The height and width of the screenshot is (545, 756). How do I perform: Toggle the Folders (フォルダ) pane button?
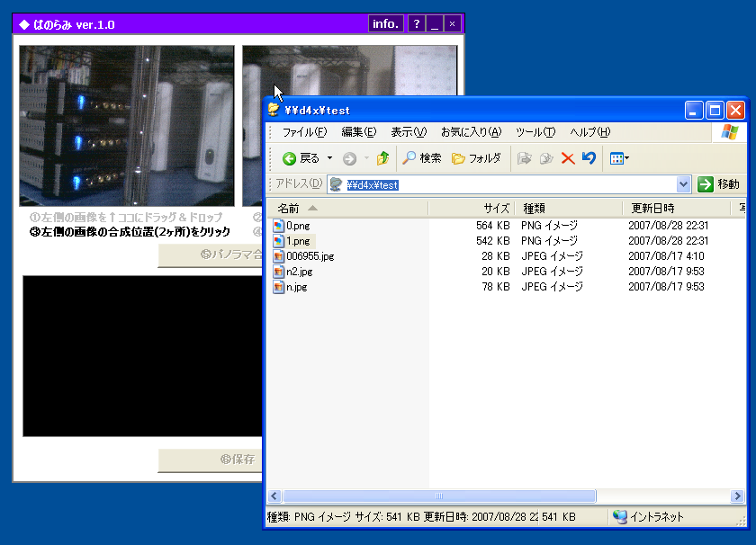click(x=476, y=158)
